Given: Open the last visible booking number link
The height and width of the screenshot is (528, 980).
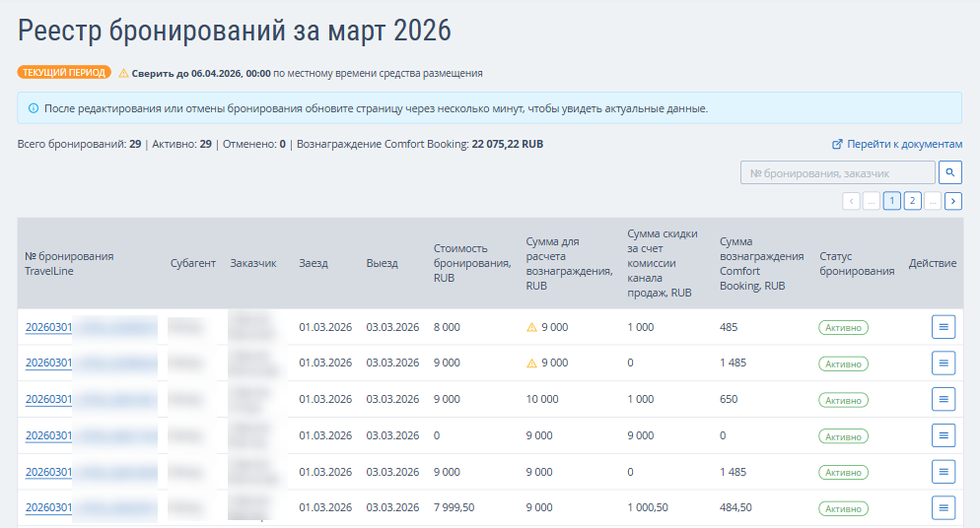Looking at the screenshot, I should tap(49, 508).
